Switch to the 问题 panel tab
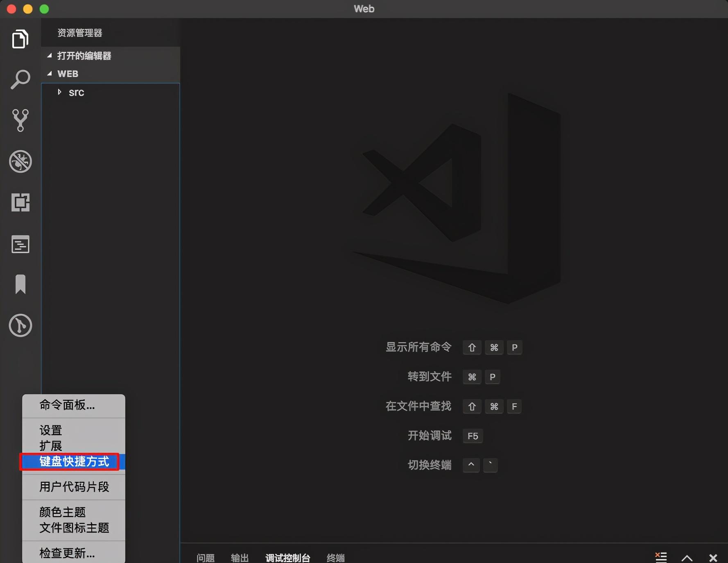The width and height of the screenshot is (728, 563). [x=206, y=558]
